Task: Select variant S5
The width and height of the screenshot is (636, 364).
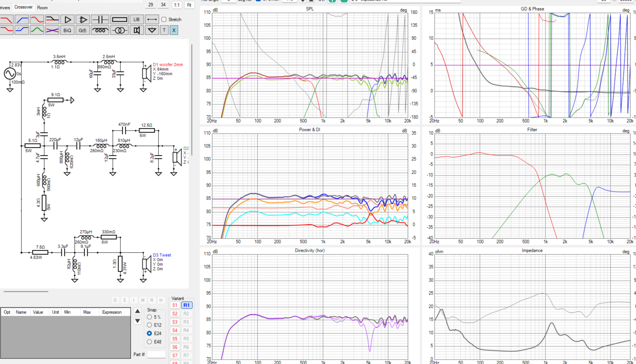Action: 175,339
